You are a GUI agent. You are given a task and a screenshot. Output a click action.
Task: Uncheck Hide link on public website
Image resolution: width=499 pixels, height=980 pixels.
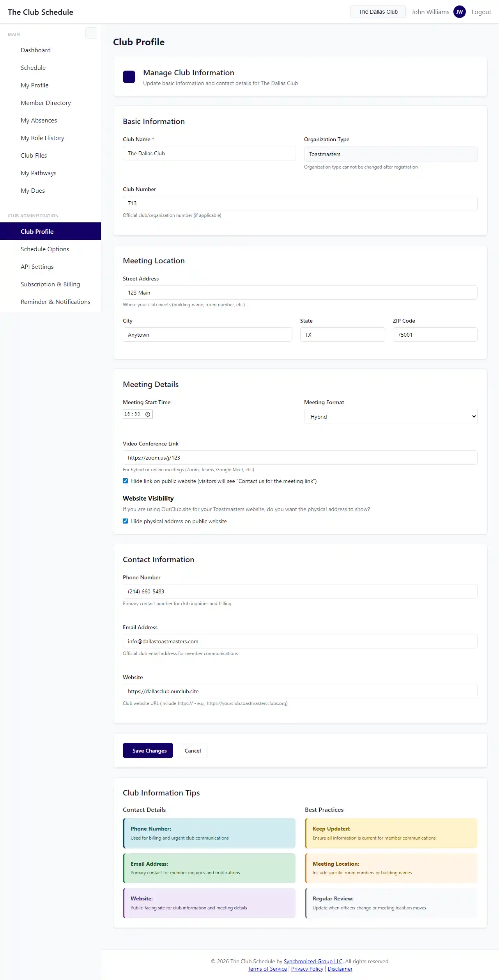point(126,481)
